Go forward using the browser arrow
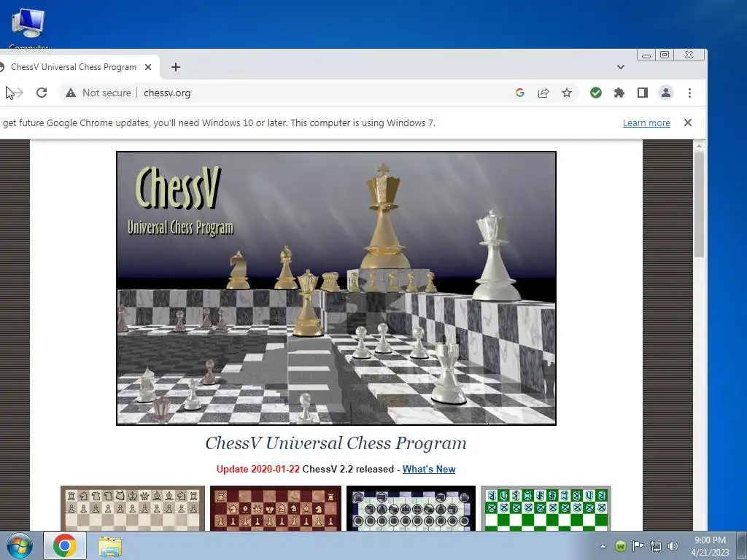Screen dimensions: 747x560 pos(18,93)
